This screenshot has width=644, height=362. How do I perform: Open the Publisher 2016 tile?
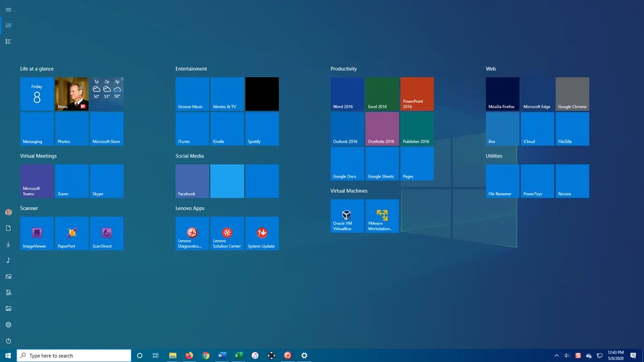coord(417,129)
